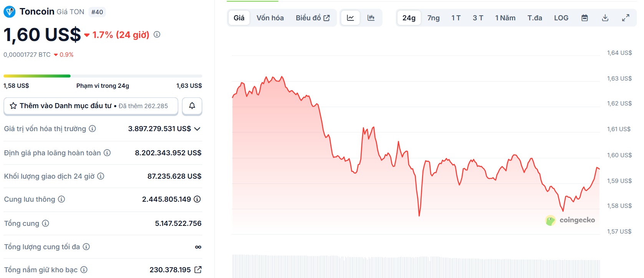Screen dimensions: 644x278
Task: Click the coingecko watermark on the chart
Action: (570, 220)
